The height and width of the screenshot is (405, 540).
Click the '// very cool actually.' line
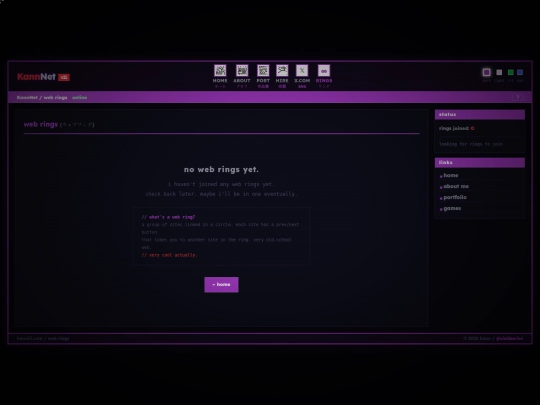click(169, 255)
